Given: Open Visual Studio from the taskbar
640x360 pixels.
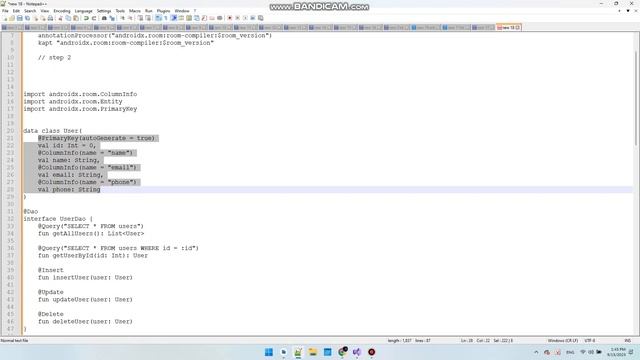Looking at the screenshot, I should 357,352.
